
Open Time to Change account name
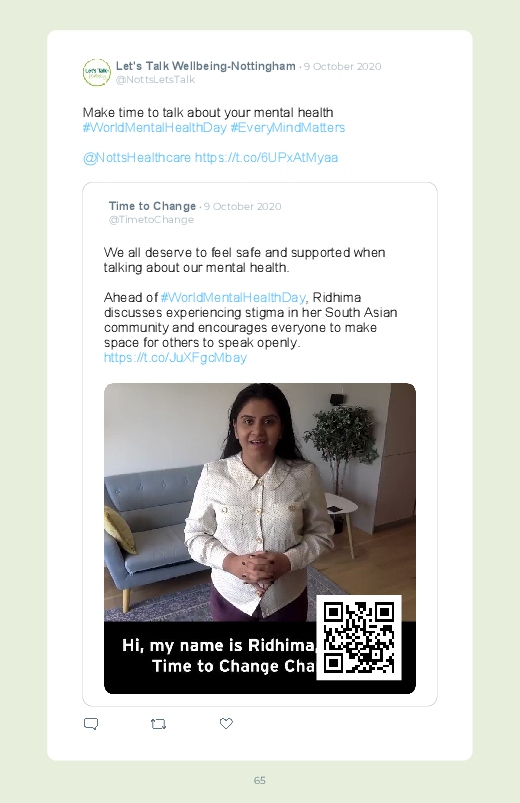(x=152, y=206)
